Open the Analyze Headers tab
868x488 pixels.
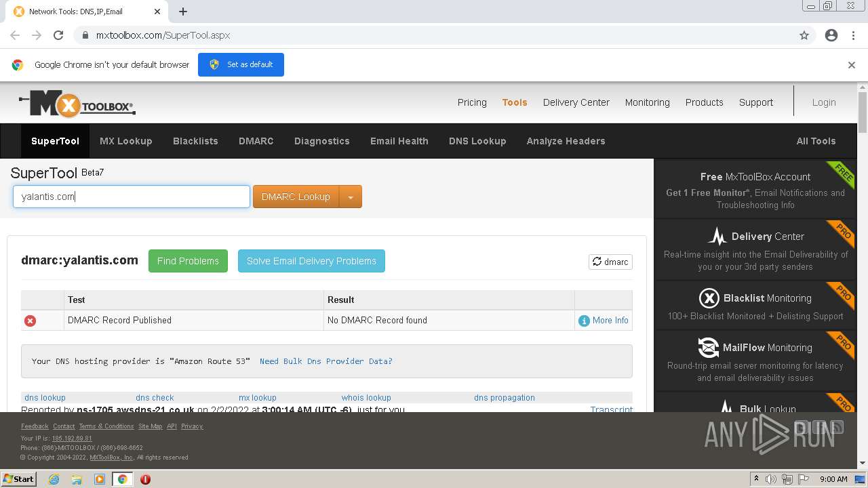click(566, 141)
